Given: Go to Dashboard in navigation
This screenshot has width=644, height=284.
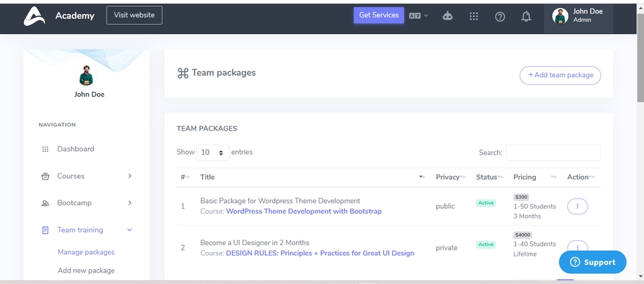Looking at the screenshot, I should click(x=76, y=149).
